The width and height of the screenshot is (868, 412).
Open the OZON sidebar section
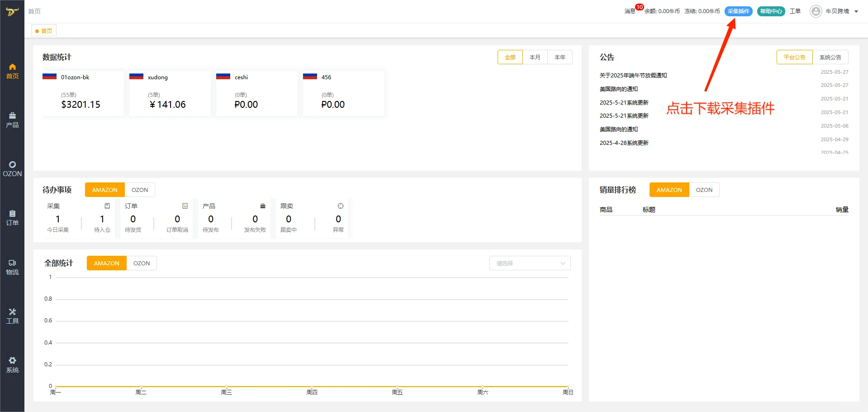tap(12, 169)
